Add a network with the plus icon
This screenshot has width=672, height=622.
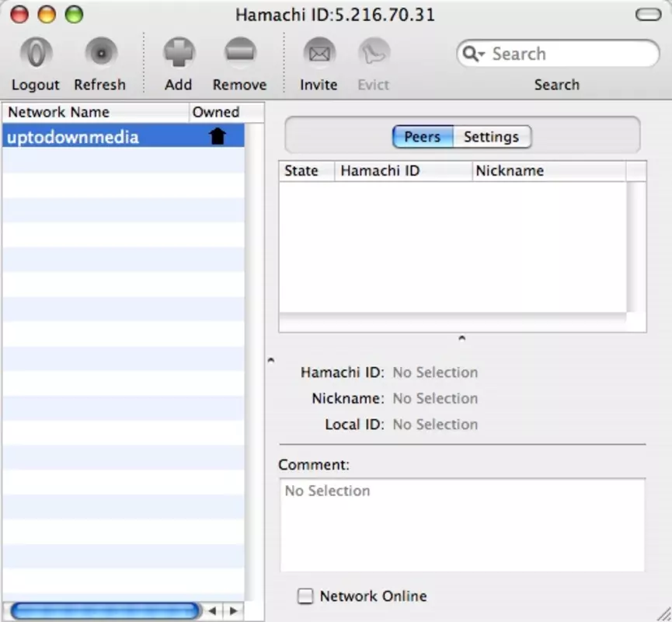pyautogui.click(x=179, y=53)
